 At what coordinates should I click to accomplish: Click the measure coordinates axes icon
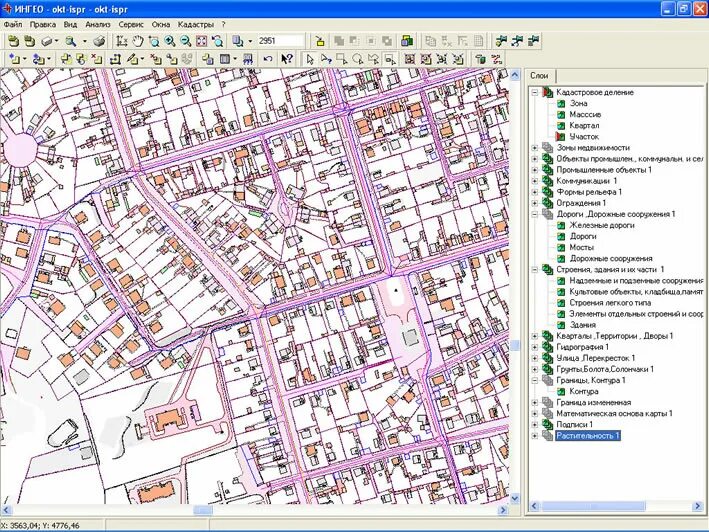point(122,42)
